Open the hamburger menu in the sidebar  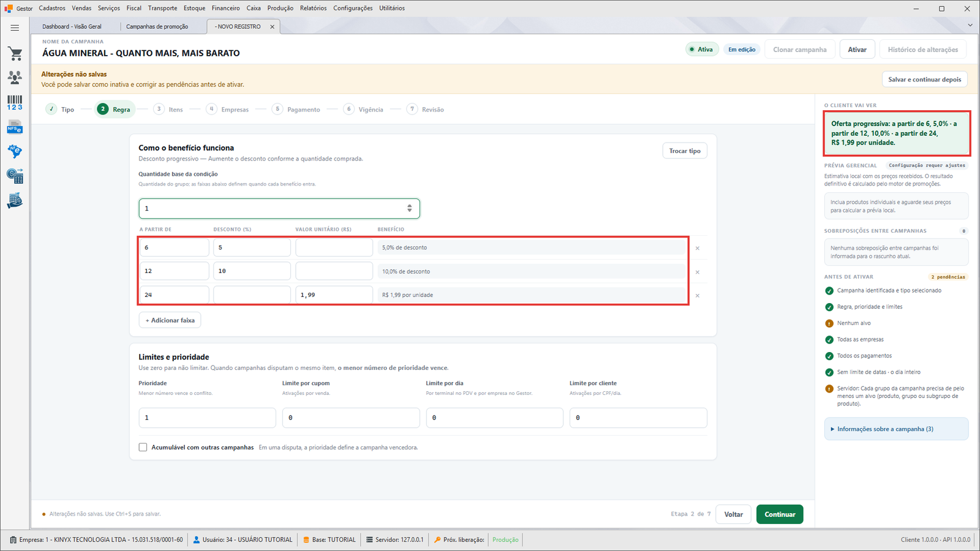click(x=15, y=28)
